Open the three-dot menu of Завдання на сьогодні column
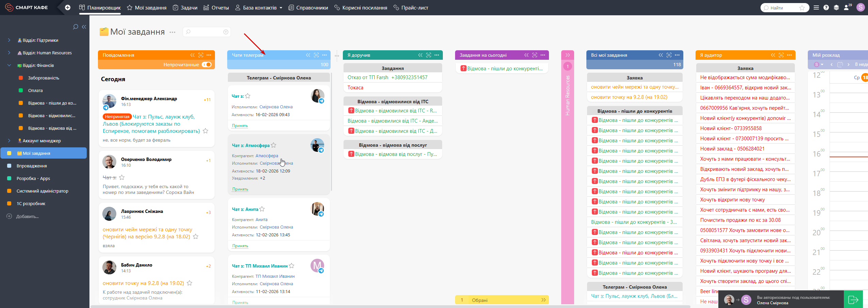Image resolution: width=868 pixels, height=308 pixels. (x=543, y=55)
